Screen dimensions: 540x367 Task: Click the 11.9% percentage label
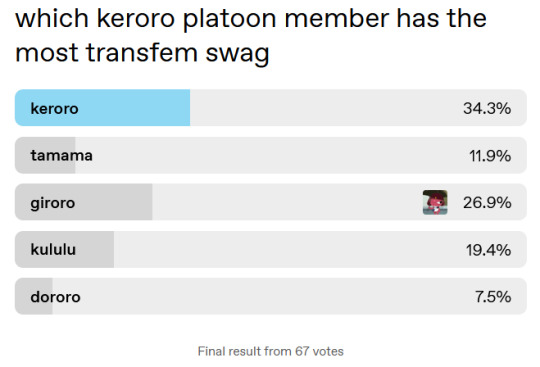coord(490,156)
